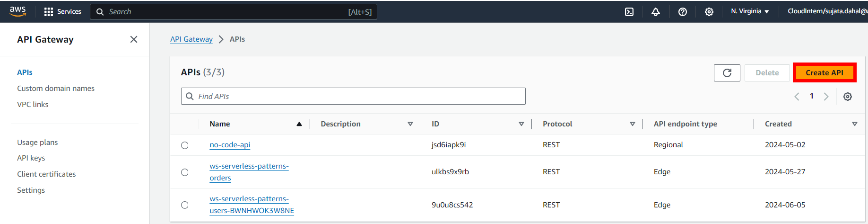Open the notifications bell icon
Screen dimensions: 868x224
(x=656, y=12)
